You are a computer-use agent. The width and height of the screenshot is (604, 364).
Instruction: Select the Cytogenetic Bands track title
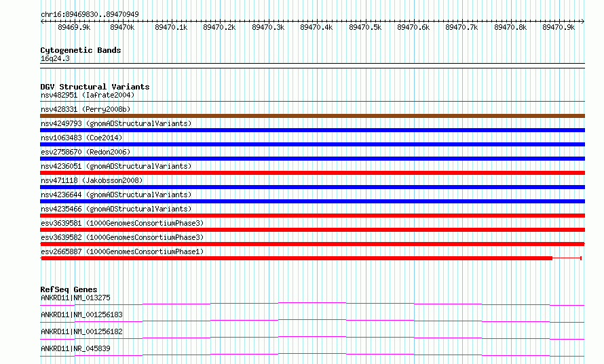(81, 50)
